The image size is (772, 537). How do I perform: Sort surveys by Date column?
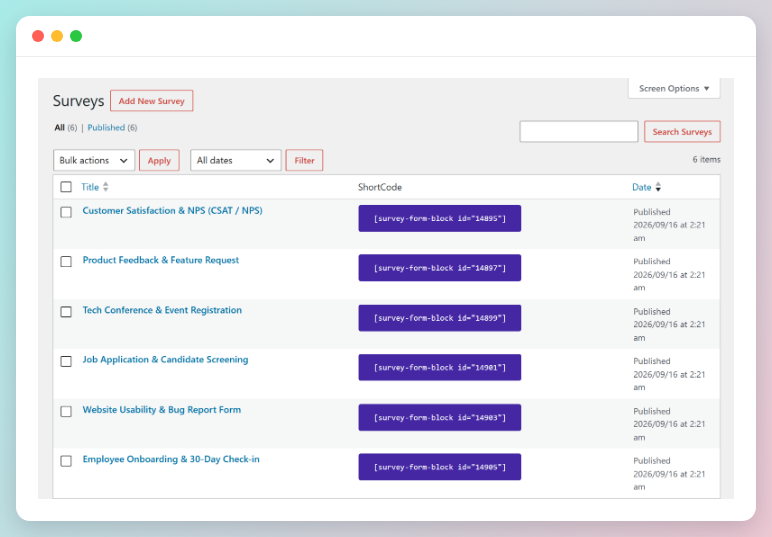click(x=642, y=187)
